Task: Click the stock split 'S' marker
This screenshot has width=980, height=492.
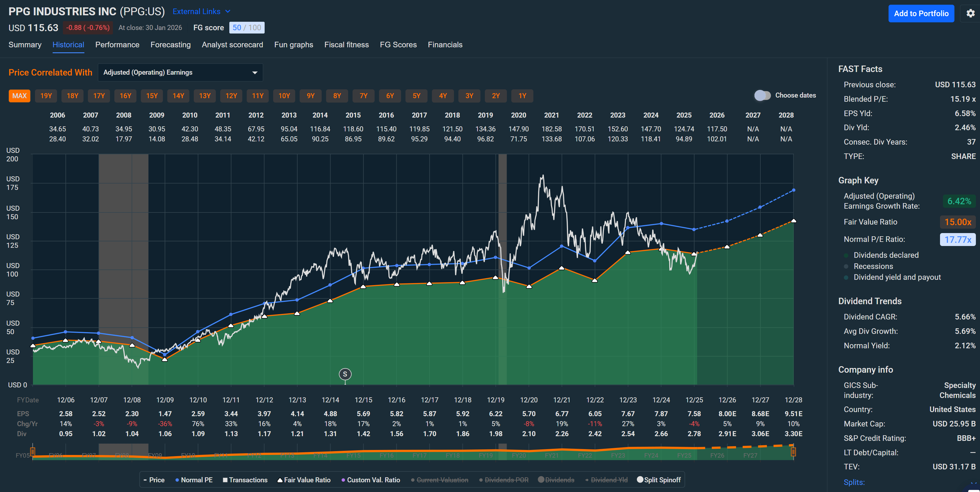Action: 345,374
